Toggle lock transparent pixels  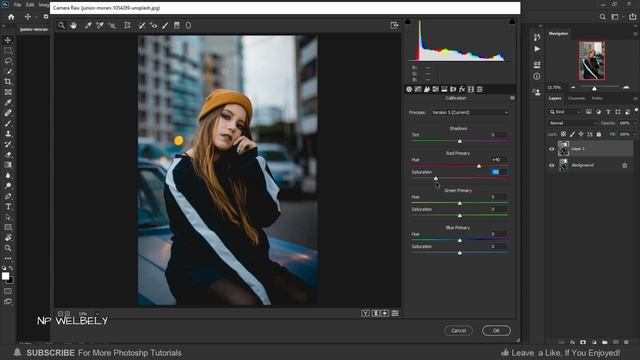coord(563,134)
